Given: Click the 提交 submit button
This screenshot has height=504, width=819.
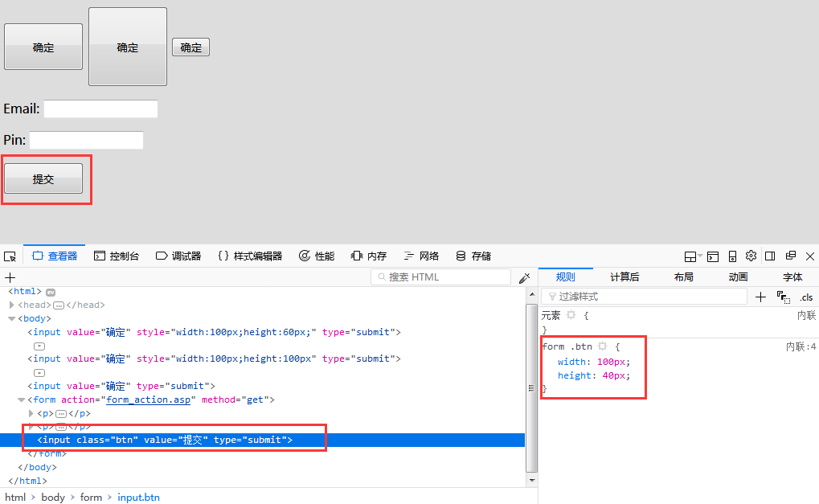Looking at the screenshot, I should pyautogui.click(x=43, y=178).
